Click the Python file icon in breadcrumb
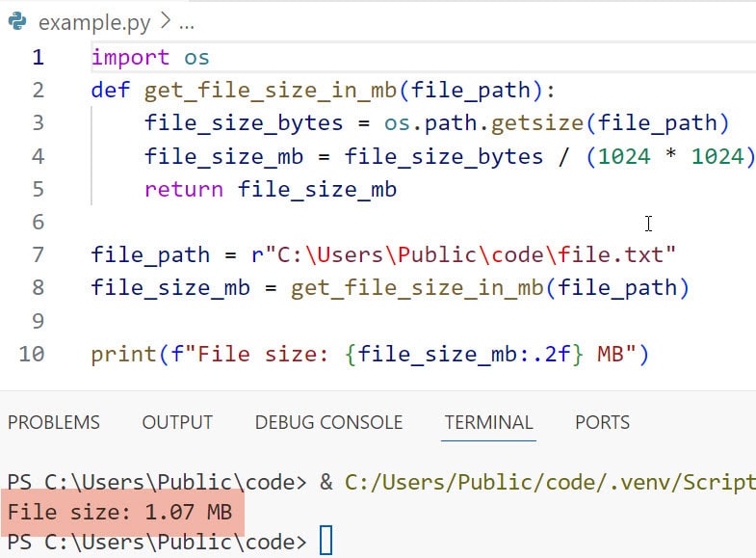 (x=17, y=22)
